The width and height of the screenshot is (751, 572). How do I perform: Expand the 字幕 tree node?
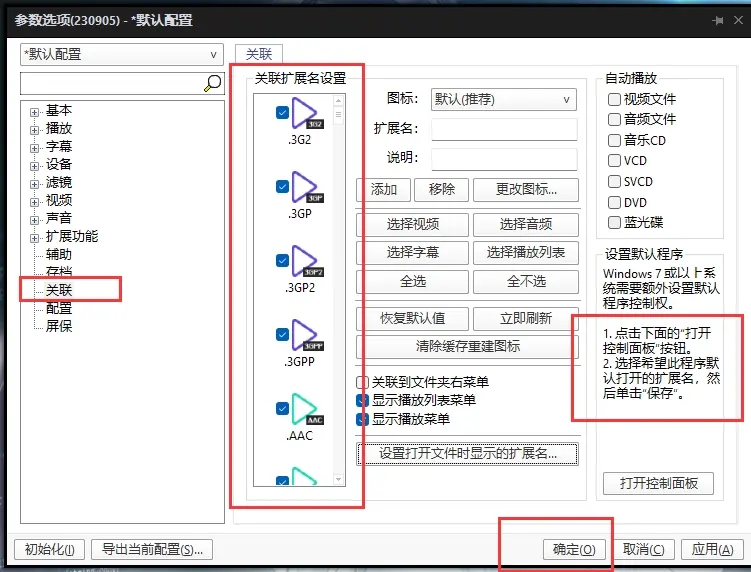34,149
